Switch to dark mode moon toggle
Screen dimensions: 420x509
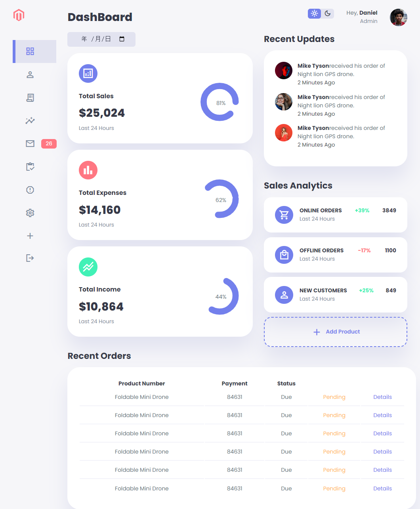tap(328, 13)
